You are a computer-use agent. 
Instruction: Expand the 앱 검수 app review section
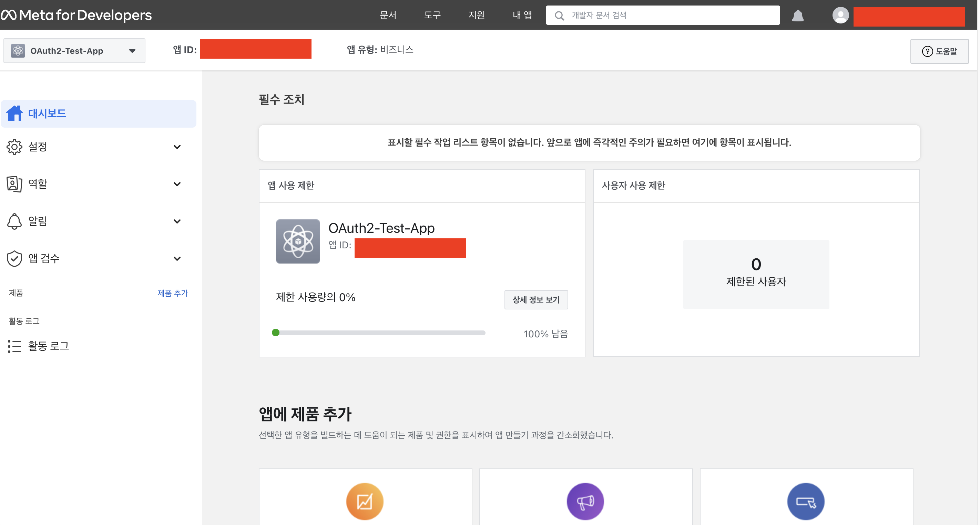click(177, 258)
